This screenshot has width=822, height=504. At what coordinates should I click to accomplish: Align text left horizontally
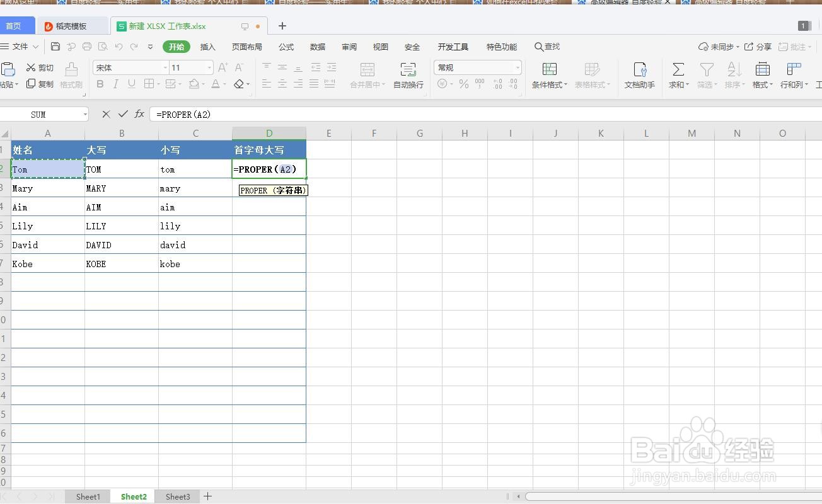[267, 84]
